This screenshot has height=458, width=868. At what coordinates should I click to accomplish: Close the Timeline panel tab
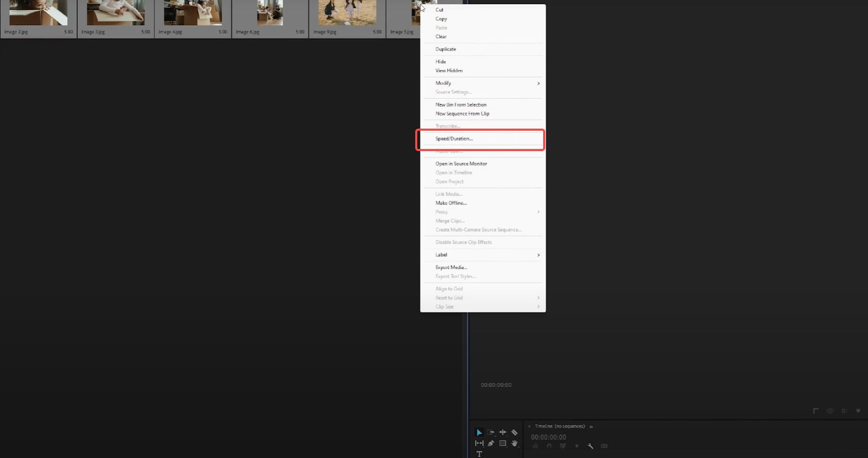[x=529, y=427]
